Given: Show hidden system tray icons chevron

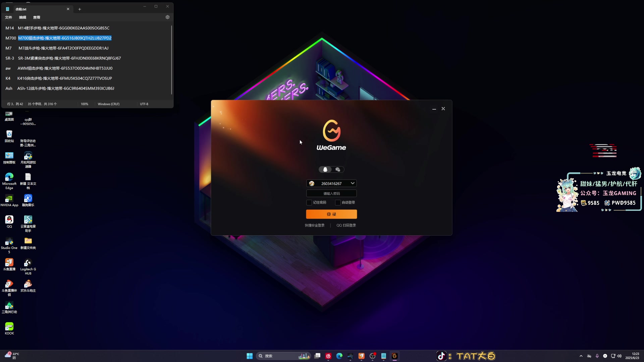Looking at the screenshot, I should [581, 356].
